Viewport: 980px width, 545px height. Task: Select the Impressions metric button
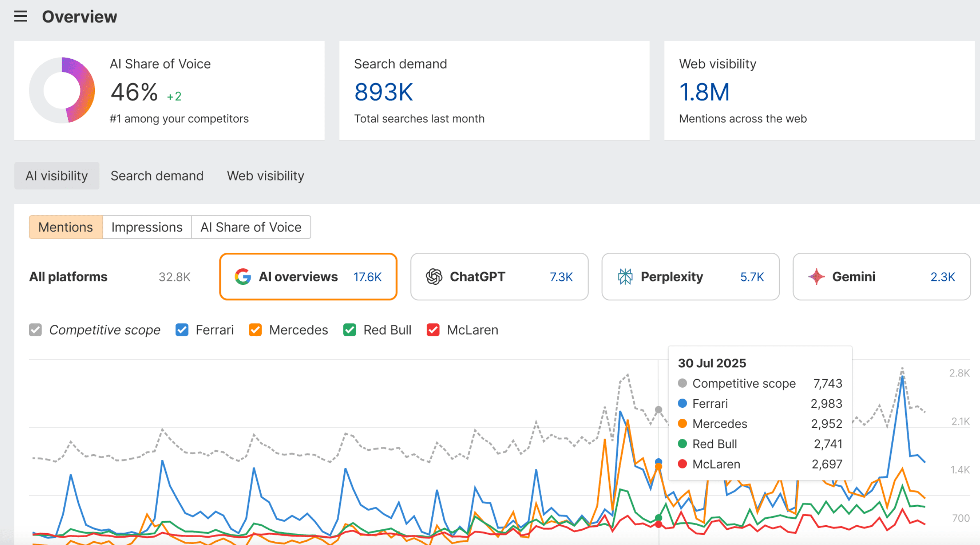[x=147, y=227]
